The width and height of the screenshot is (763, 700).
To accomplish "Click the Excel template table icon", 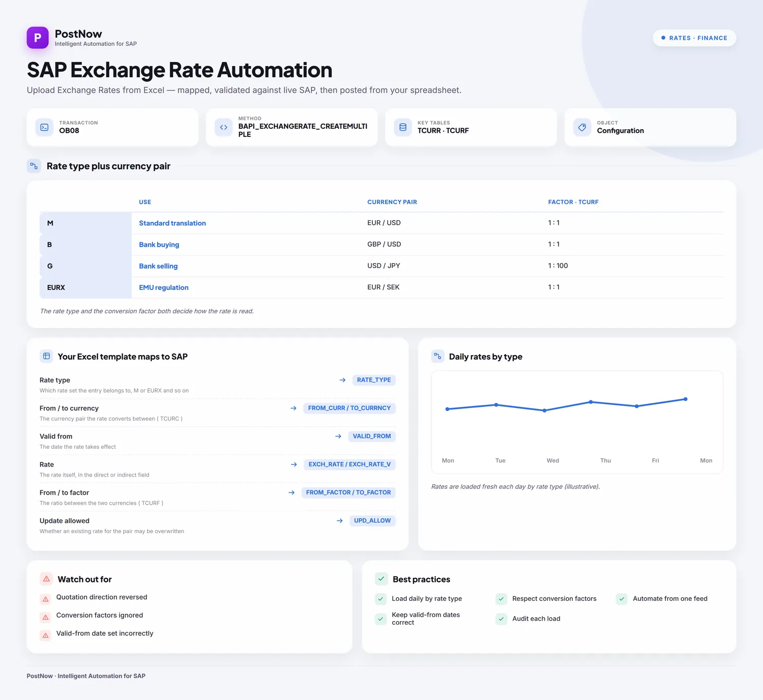I will (x=46, y=356).
